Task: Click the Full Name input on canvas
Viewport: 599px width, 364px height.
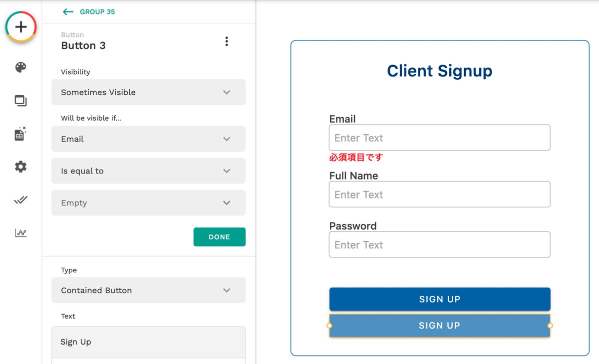Action: click(439, 194)
